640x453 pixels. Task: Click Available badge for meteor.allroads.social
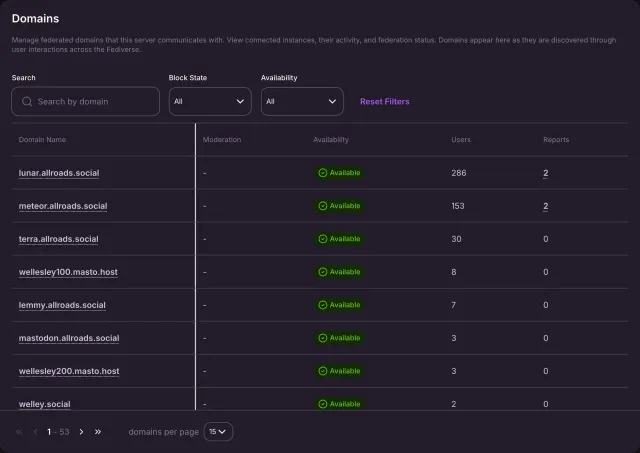(x=339, y=206)
